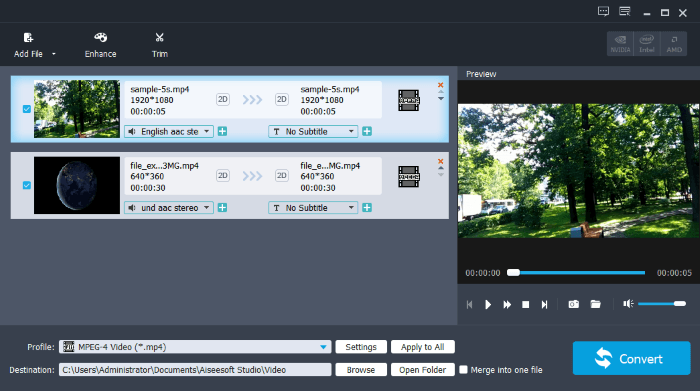Viewport: 700px width, 391px height.
Task: Toggle NVIDIA acceleration icon
Action: (620, 44)
